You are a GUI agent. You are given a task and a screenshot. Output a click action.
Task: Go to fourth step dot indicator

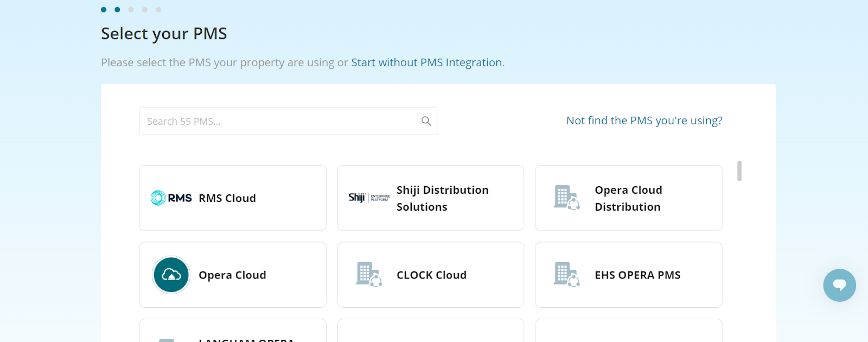[145, 9]
